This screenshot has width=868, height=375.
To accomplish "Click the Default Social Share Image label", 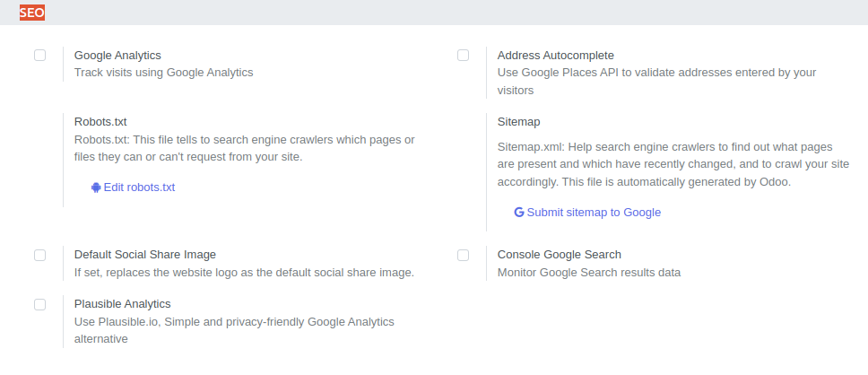I will tap(145, 254).
